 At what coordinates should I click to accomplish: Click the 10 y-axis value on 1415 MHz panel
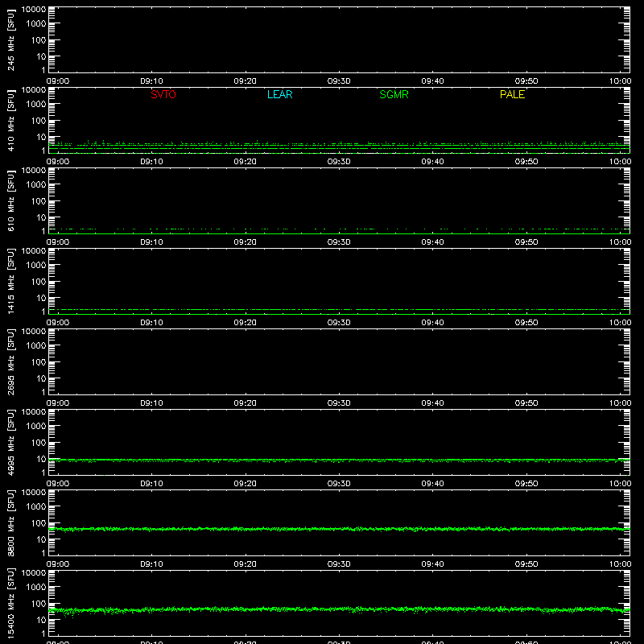[42, 298]
